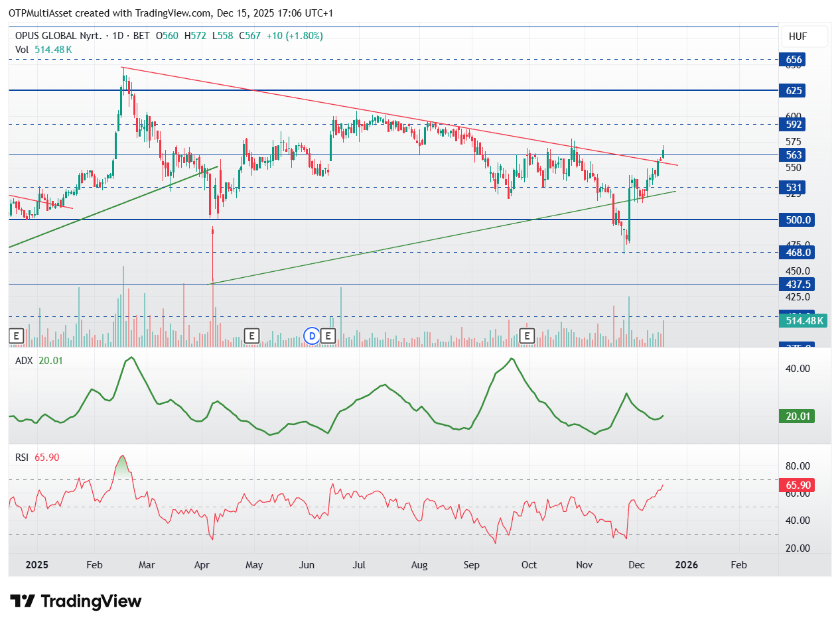Click the 625 horizontal line price label

tap(794, 90)
